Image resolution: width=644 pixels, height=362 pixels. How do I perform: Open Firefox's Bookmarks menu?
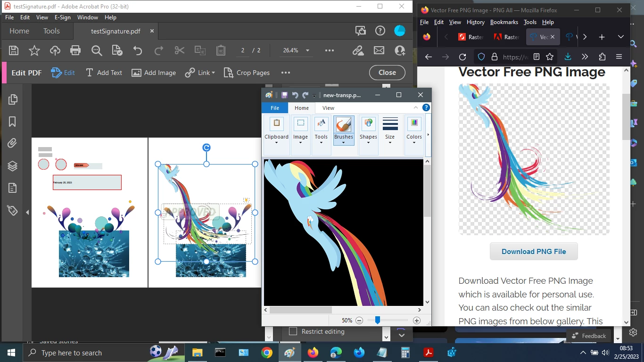504,22
